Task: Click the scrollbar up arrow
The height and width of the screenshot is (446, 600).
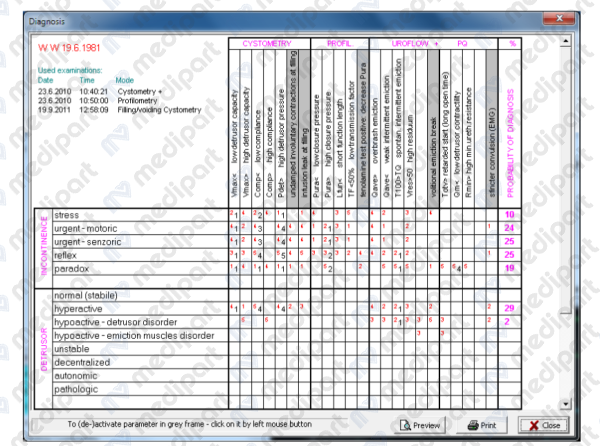Action: pyautogui.click(x=566, y=41)
